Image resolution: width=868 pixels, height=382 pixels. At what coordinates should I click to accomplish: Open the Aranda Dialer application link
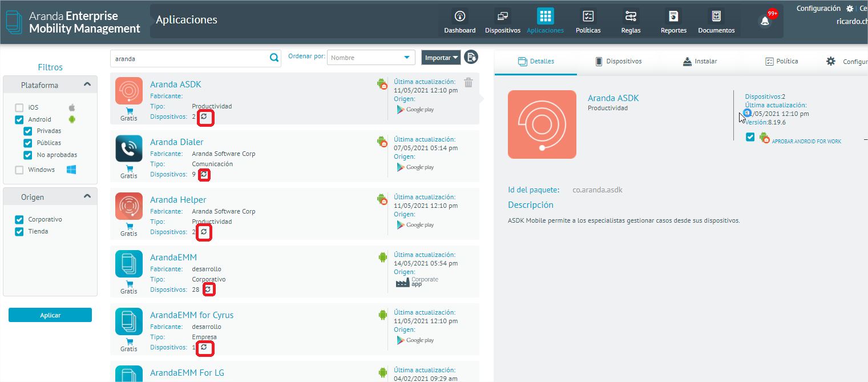pos(177,142)
